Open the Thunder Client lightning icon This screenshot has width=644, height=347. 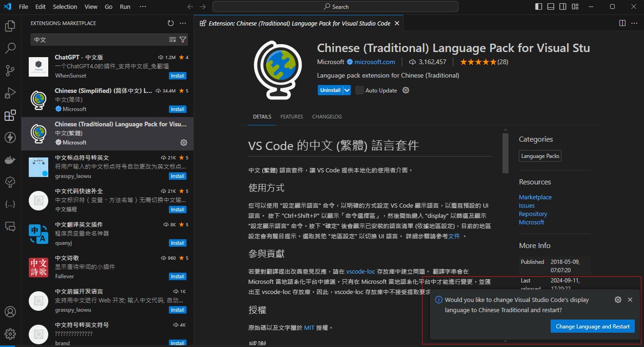coord(10,137)
